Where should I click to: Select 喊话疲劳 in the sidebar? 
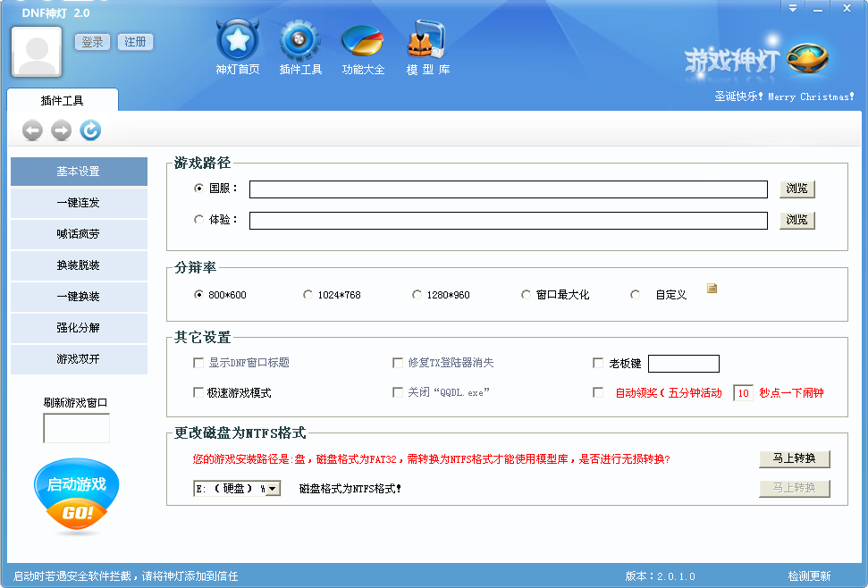coord(79,234)
